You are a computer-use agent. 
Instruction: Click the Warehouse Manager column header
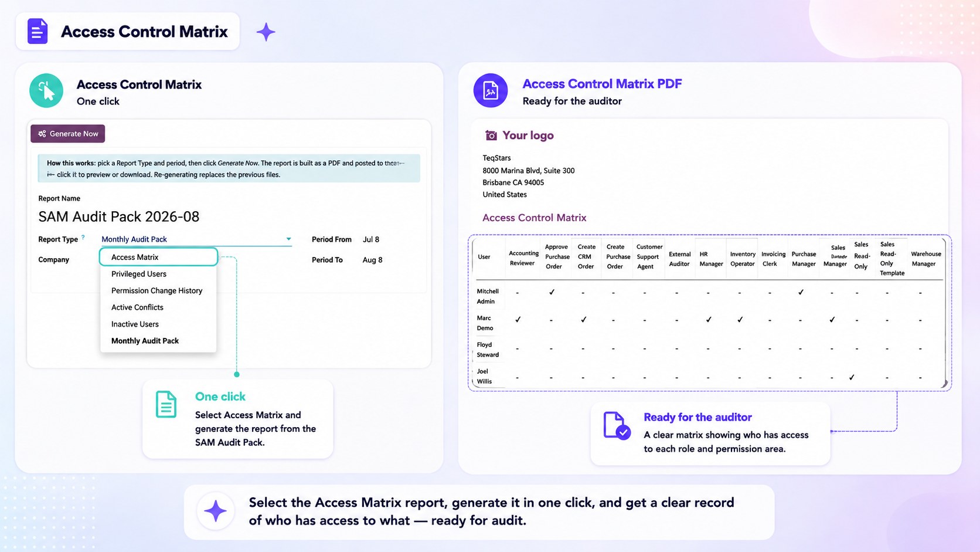(925, 259)
